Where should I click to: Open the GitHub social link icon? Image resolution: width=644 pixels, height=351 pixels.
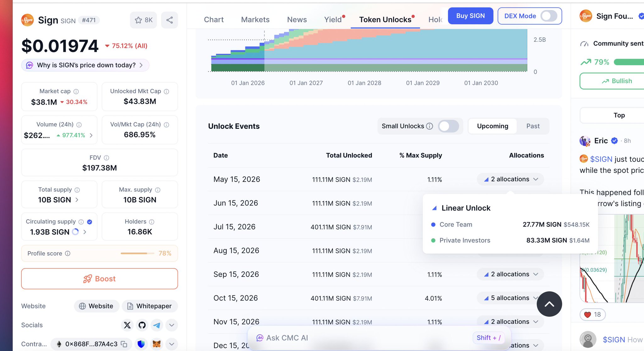142,325
